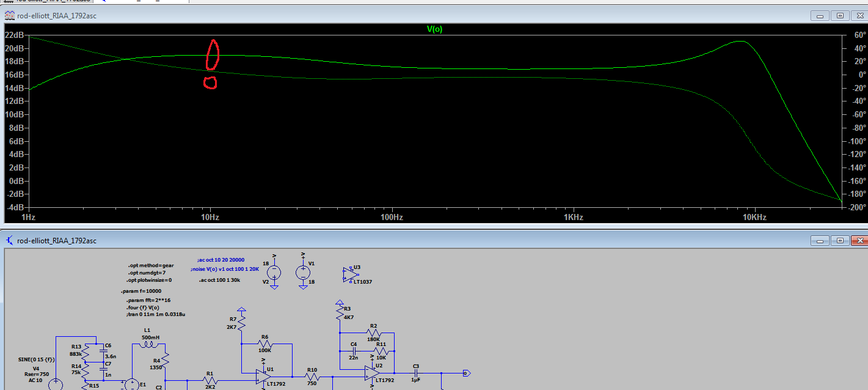This screenshot has width=868, height=390.
Task: Click the 10Hz frequency axis label
Action: point(211,218)
